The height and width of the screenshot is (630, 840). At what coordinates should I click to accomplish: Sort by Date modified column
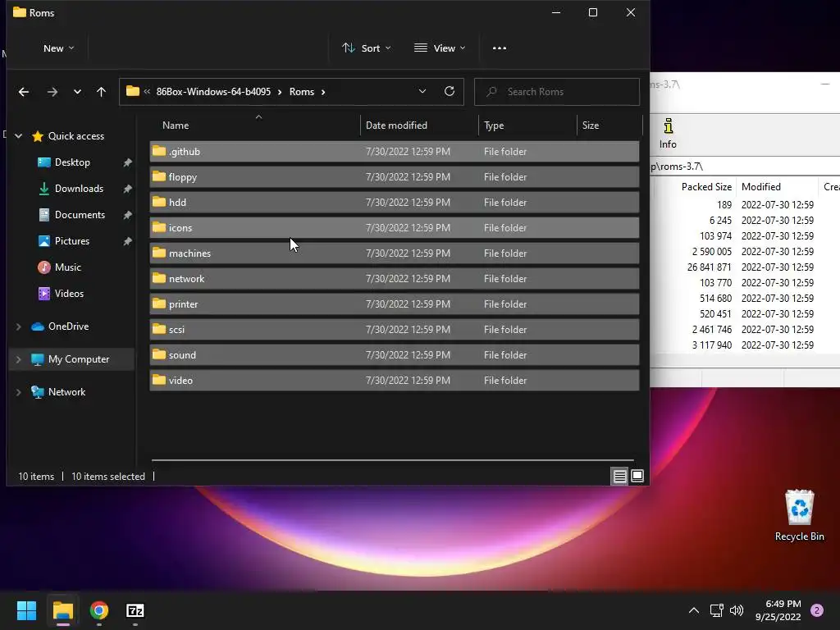pos(396,126)
